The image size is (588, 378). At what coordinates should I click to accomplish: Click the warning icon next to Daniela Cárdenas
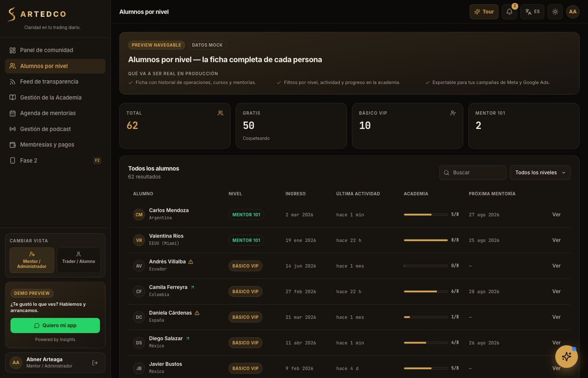click(197, 313)
